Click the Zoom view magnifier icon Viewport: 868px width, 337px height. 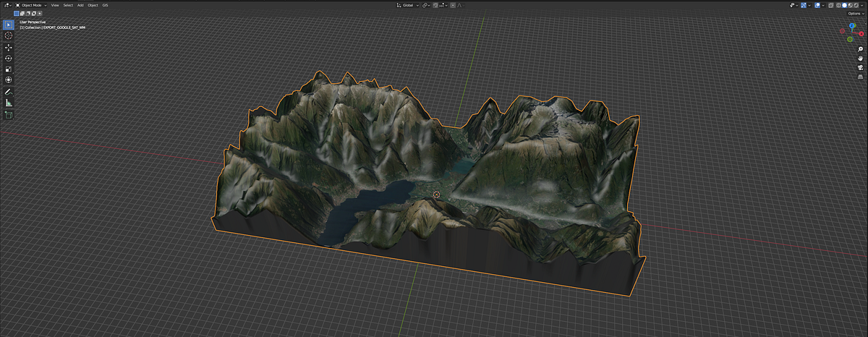coord(861,49)
